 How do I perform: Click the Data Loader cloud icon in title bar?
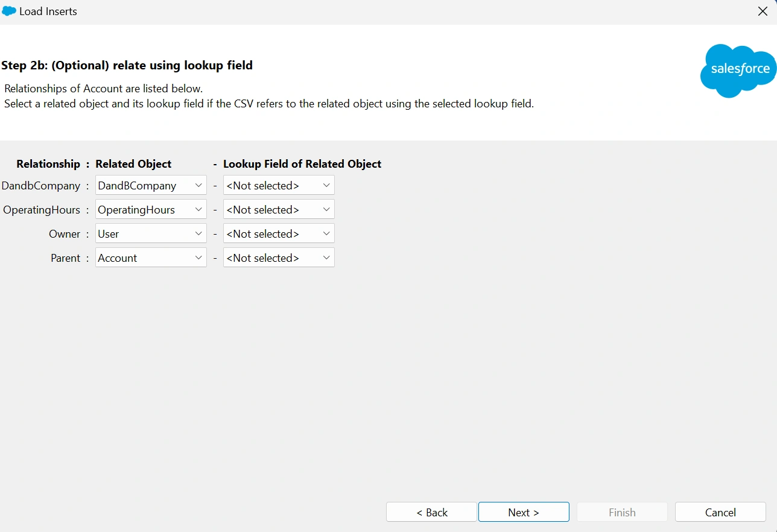tap(8, 11)
